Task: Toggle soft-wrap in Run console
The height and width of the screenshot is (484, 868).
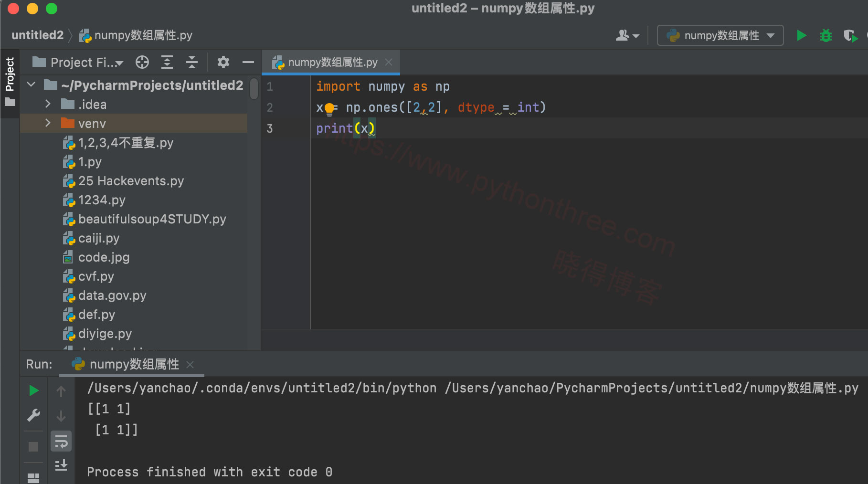Action: [x=61, y=441]
